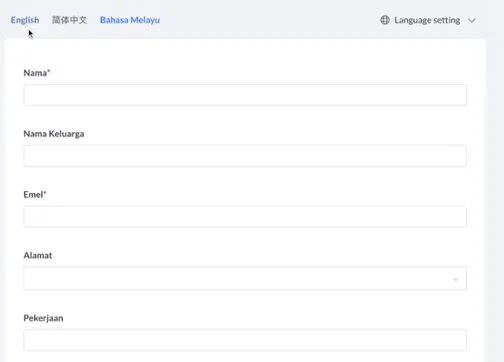Click into the Nama Keluarga field

click(245, 156)
